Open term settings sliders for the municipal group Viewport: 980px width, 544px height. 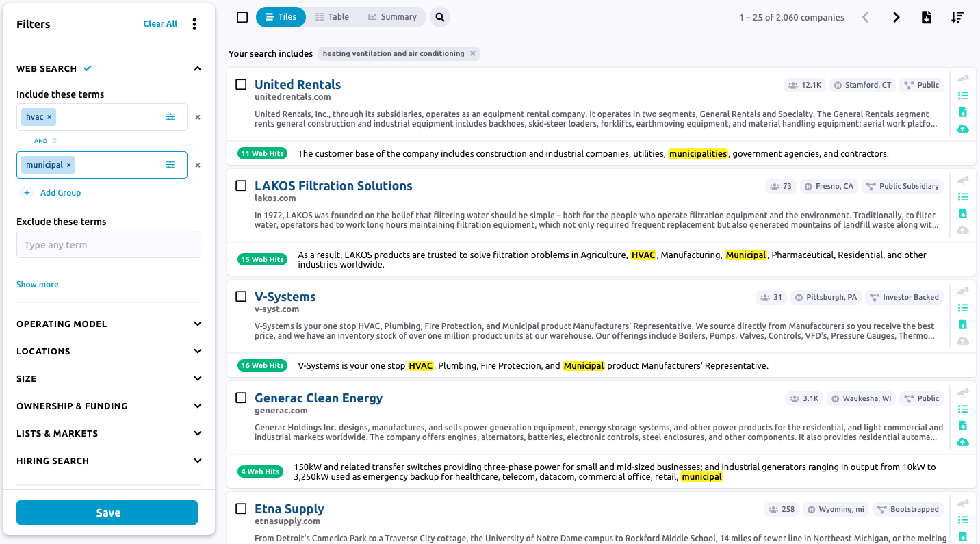click(170, 165)
